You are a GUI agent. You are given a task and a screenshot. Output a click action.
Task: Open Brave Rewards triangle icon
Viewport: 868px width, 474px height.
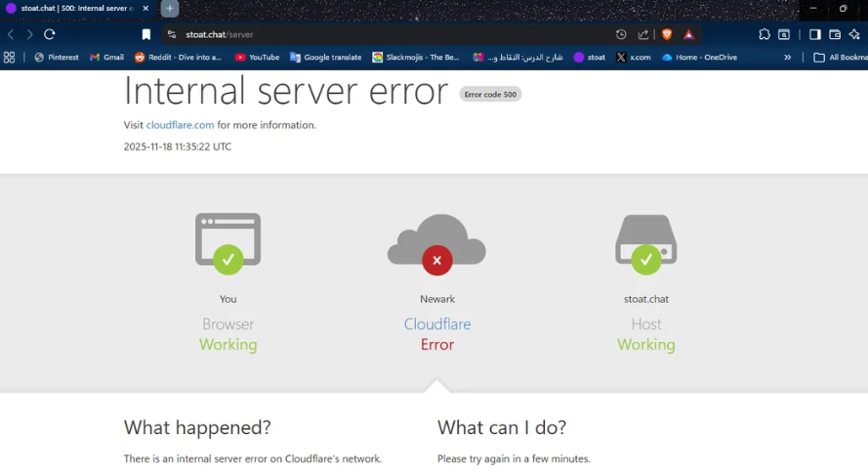pos(688,34)
